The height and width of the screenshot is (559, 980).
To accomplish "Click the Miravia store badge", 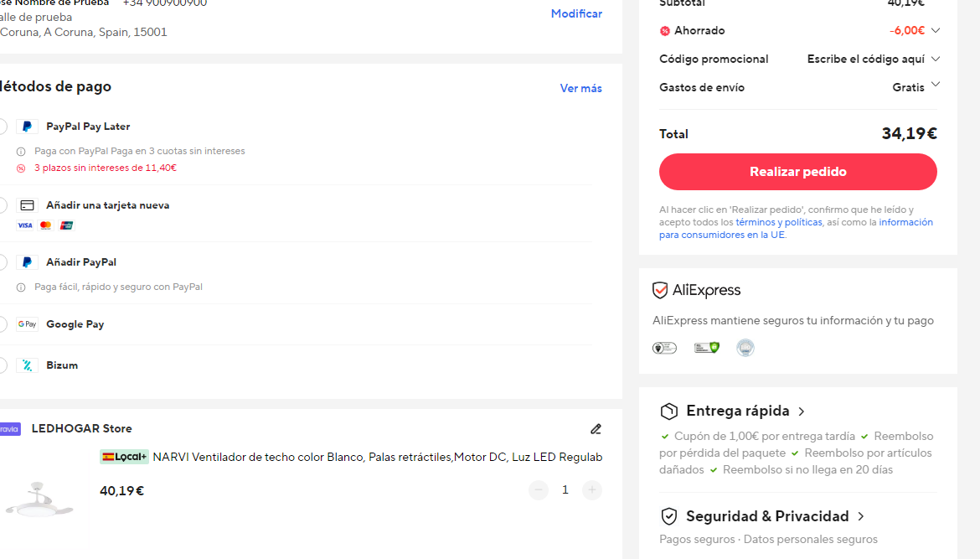I will click(10, 429).
